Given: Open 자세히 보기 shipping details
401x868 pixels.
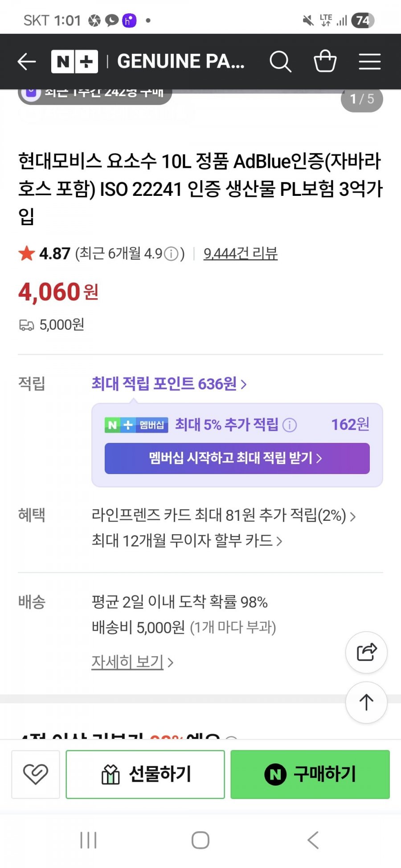Looking at the screenshot, I should [132, 662].
